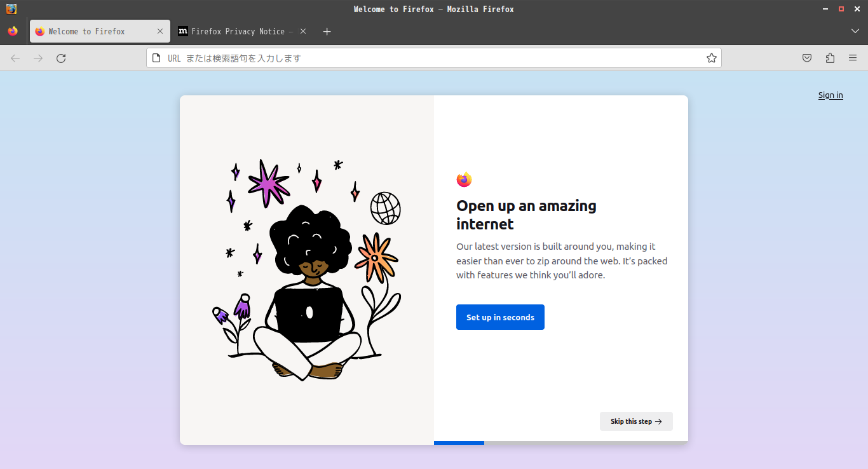Save page to Pocket
Screen dimensions: 868x469
coord(807,58)
